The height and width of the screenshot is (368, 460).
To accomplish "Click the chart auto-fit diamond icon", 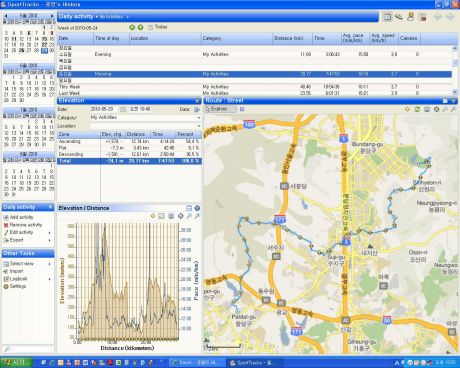I will pos(153,216).
